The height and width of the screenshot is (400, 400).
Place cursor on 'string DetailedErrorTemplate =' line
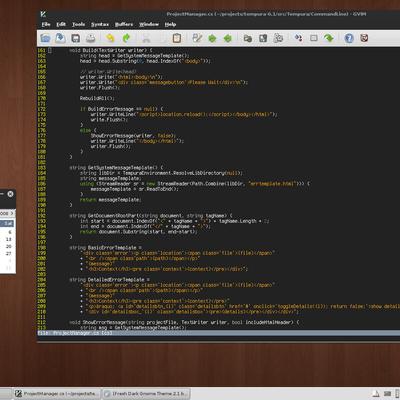[109, 280]
